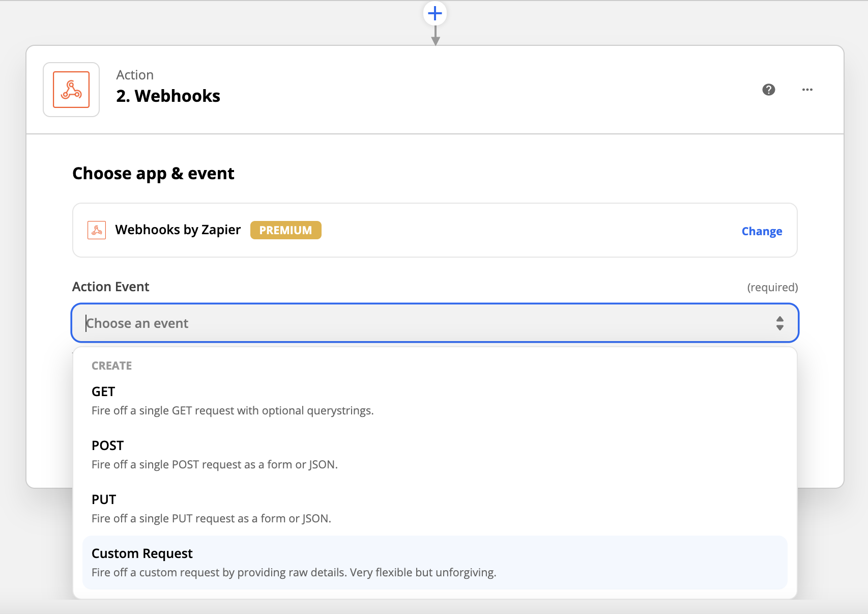Click the plus icon to add a step
Viewport: 868px width, 614px height.
(x=435, y=13)
